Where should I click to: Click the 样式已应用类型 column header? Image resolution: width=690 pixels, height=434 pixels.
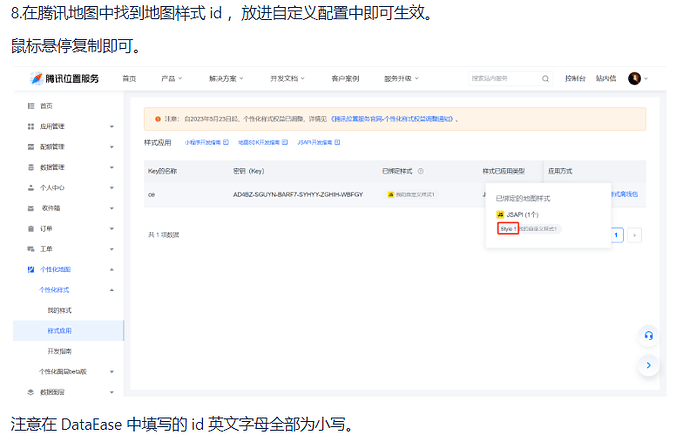503,171
